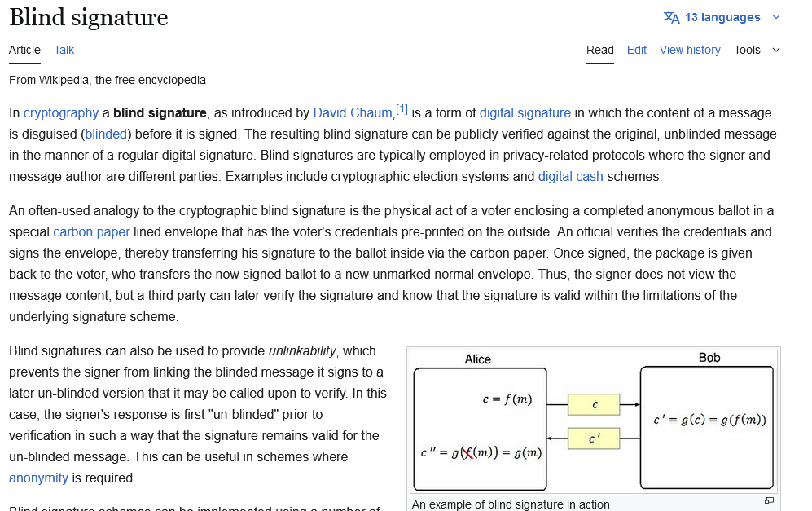Click the italic word 'unlinkability'
This screenshot has width=812, height=511.
coord(302,351)
